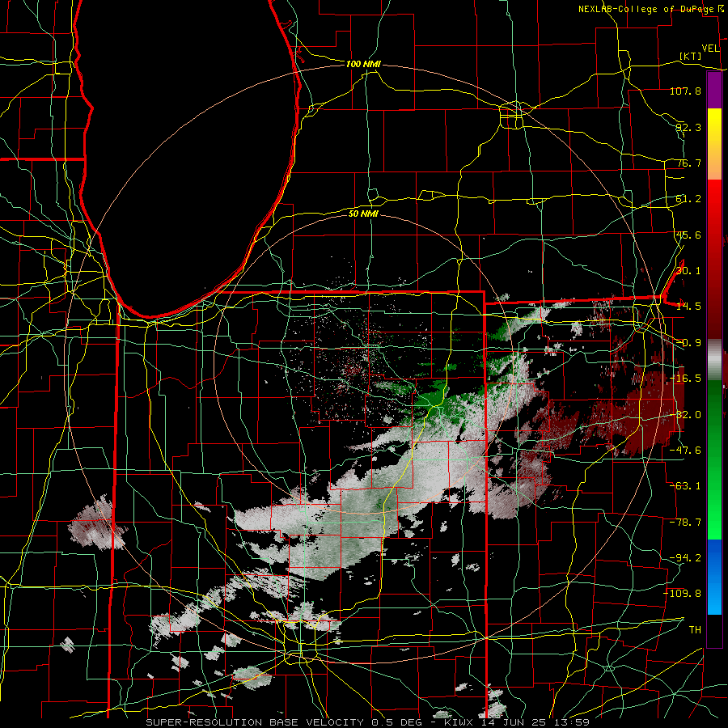The image size is (728, 728).
Task: Click the TH legend label
Action: pos(695,630)
